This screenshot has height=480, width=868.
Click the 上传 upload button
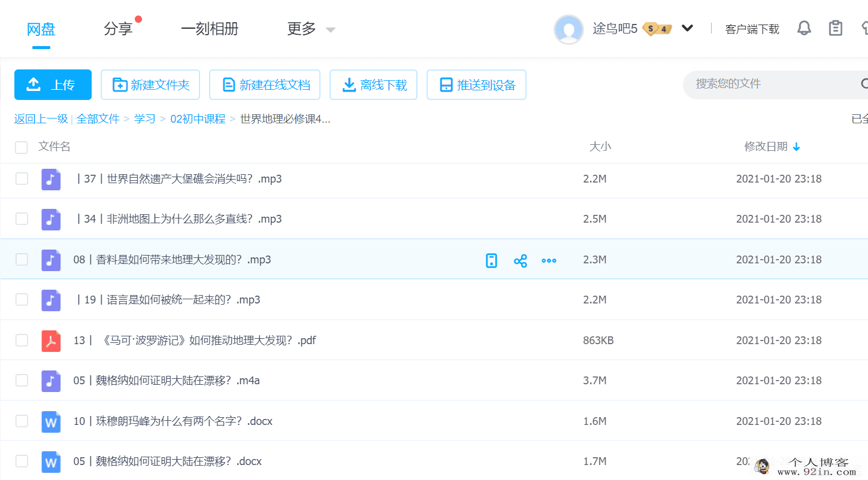coord(53,84)
